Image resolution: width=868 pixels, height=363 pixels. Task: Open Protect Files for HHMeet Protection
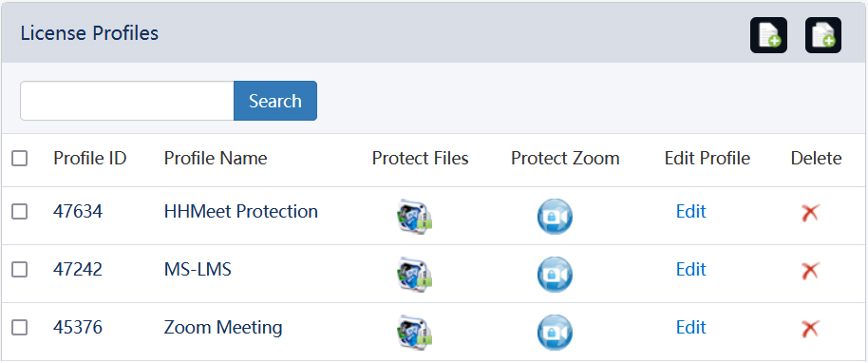coord(415,216)
